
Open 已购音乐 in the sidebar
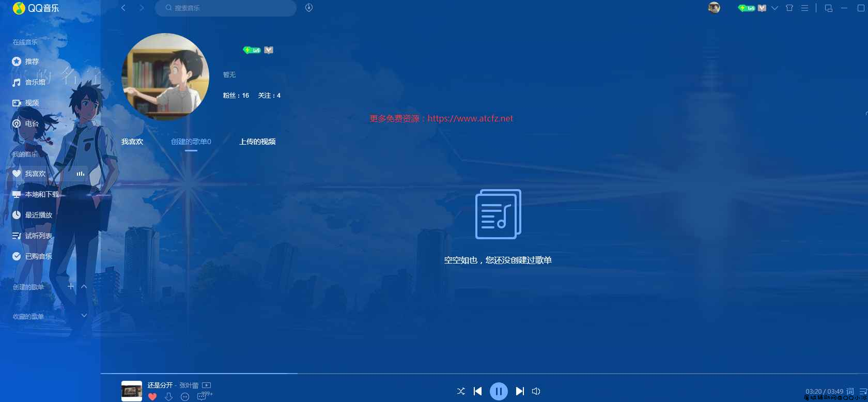click(32, 256)
